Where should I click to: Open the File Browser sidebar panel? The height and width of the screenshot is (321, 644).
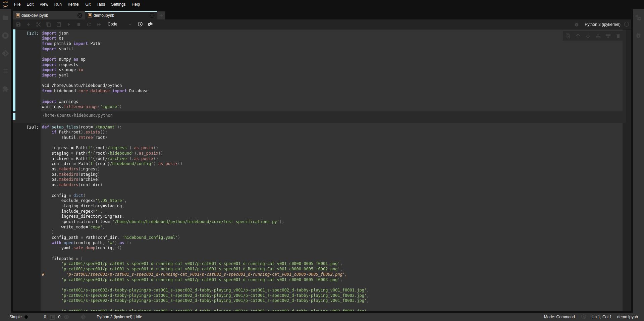tap(5, 18)
